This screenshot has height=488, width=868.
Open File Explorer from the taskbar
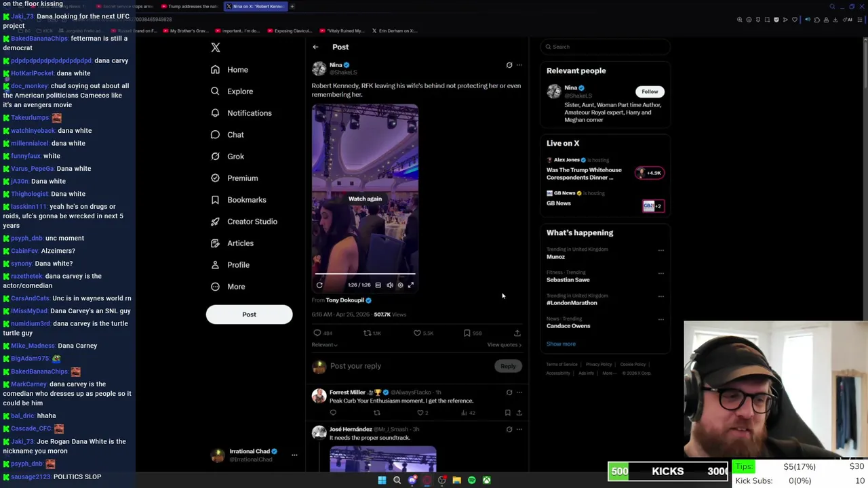[456, 480]
